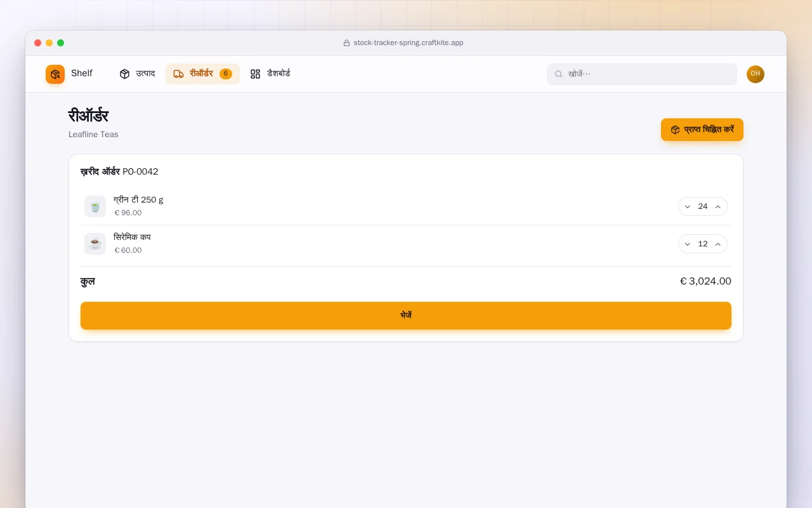Click the Shelf app logo icon
This screenshot has height=508, width=812.
tap(55, 74)
